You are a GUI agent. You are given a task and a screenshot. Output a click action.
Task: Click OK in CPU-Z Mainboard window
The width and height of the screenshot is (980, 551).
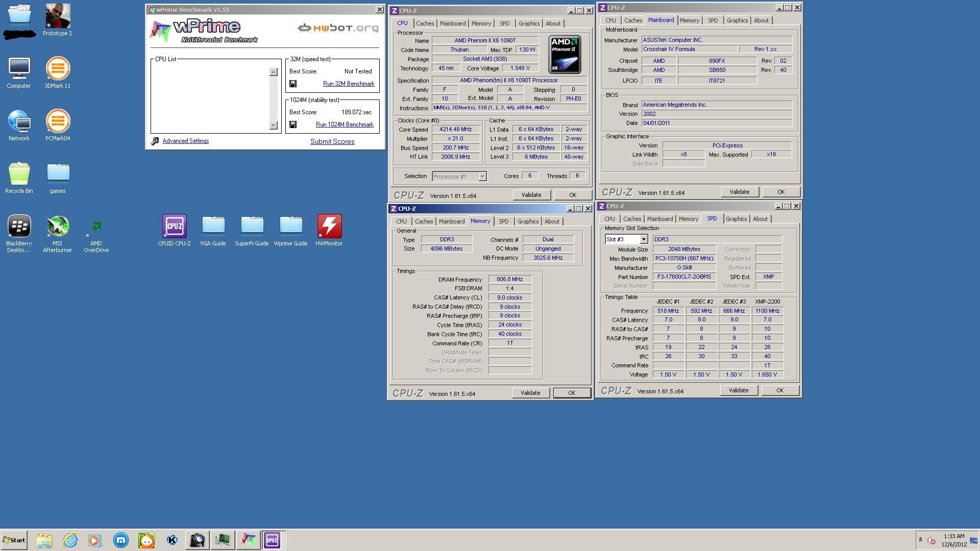(780, 192)
